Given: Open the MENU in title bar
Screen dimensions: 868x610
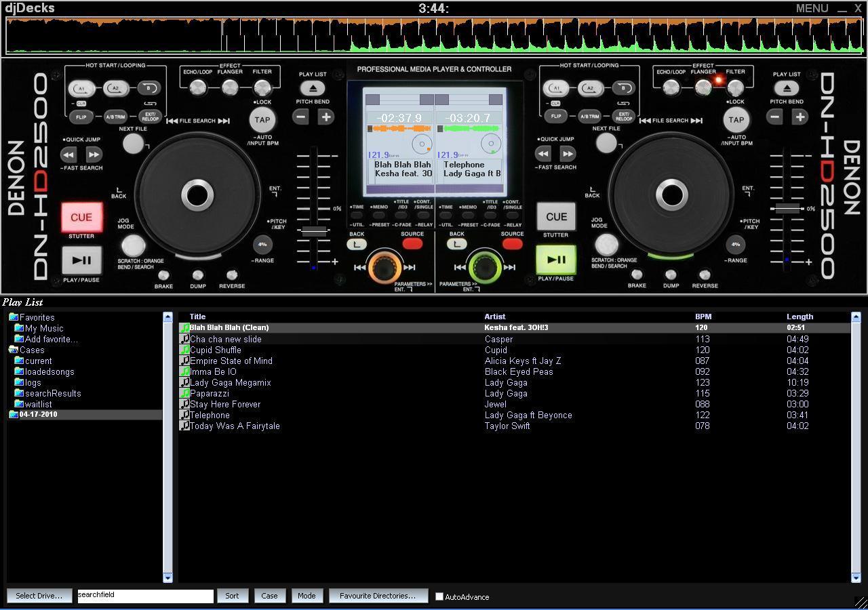Looking at the screenshot, I should pyautogui.click(x=812, y=8).
